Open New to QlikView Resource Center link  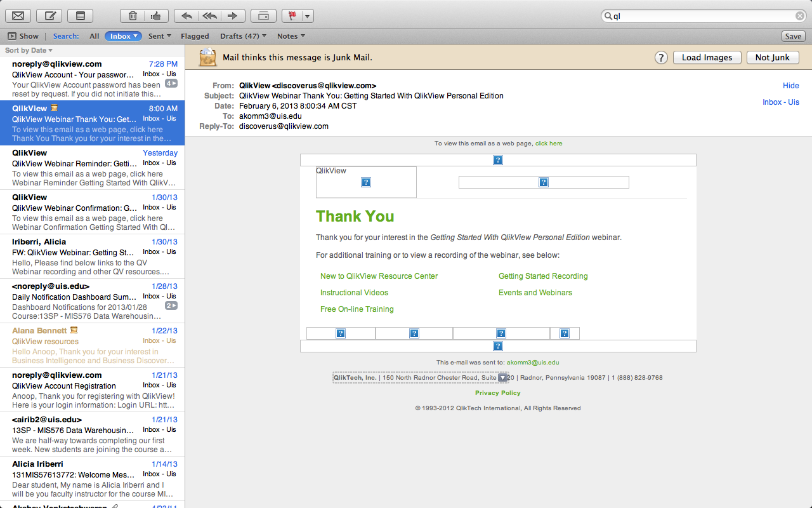pos(379,276)
